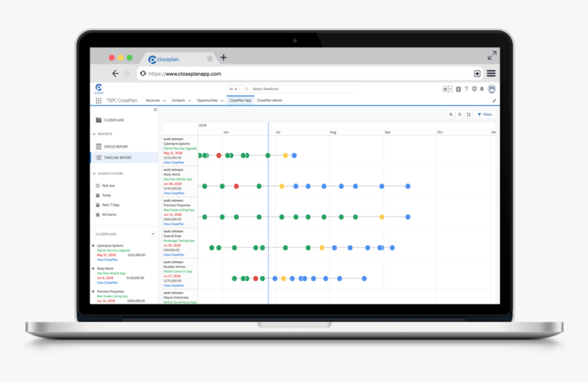Image resolution: width=588 pixels, height=382 pixels.
Task: Open the browser hamburger menu
Action: (491, 74)
